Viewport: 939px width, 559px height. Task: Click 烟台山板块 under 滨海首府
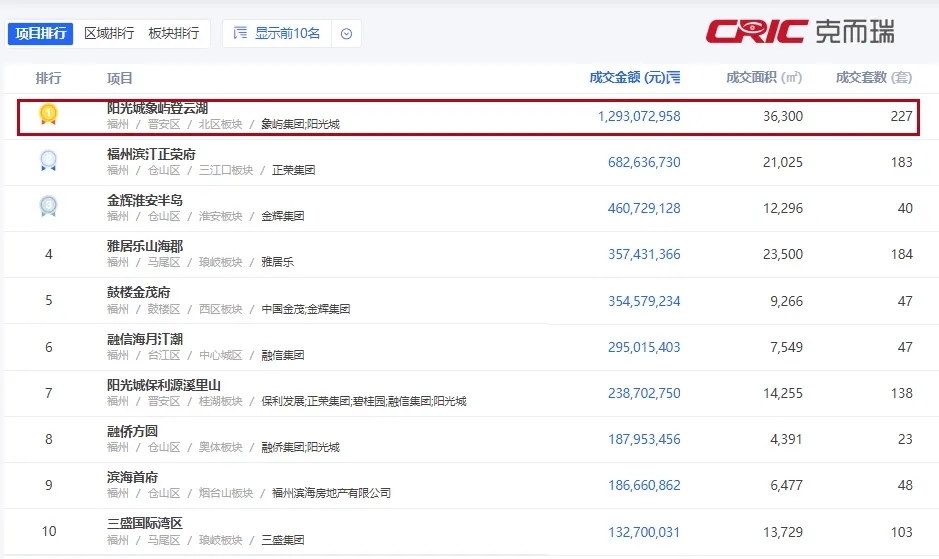[226, 494]
